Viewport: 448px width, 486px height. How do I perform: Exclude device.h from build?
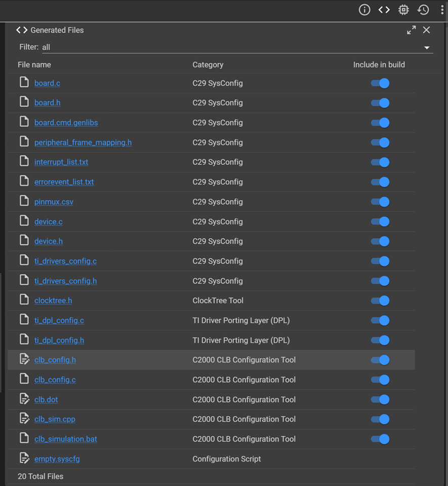380,241
